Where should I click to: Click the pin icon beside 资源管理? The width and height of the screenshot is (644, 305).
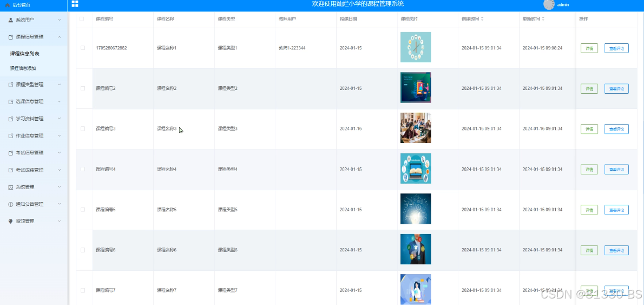tap(11, 221)
